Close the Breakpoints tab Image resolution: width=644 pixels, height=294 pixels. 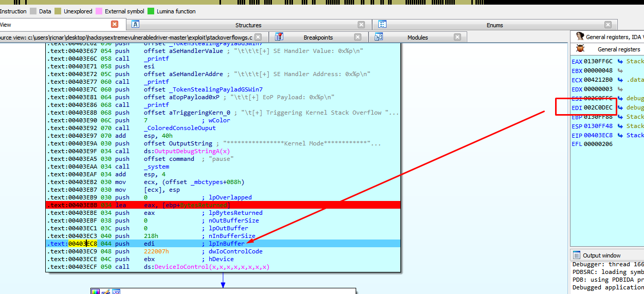[361, 37]
